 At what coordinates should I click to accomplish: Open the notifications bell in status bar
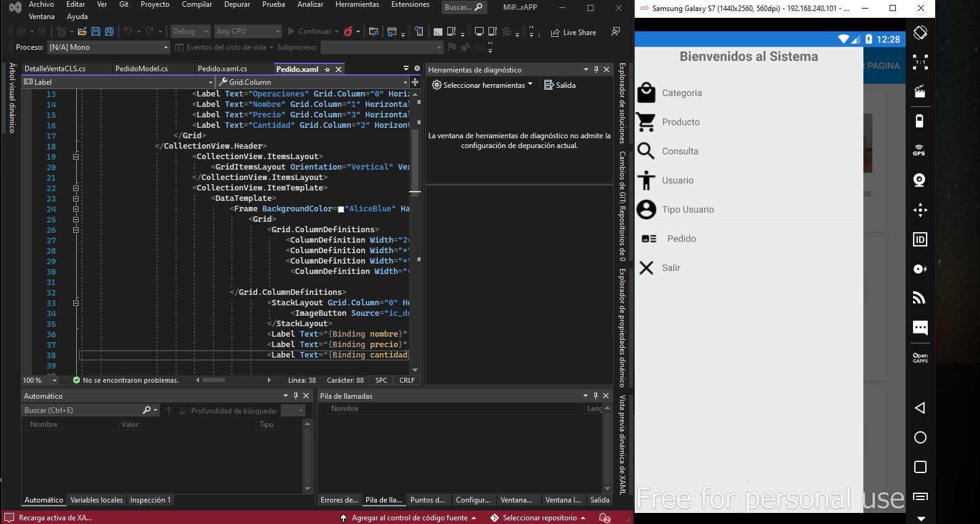605,518
